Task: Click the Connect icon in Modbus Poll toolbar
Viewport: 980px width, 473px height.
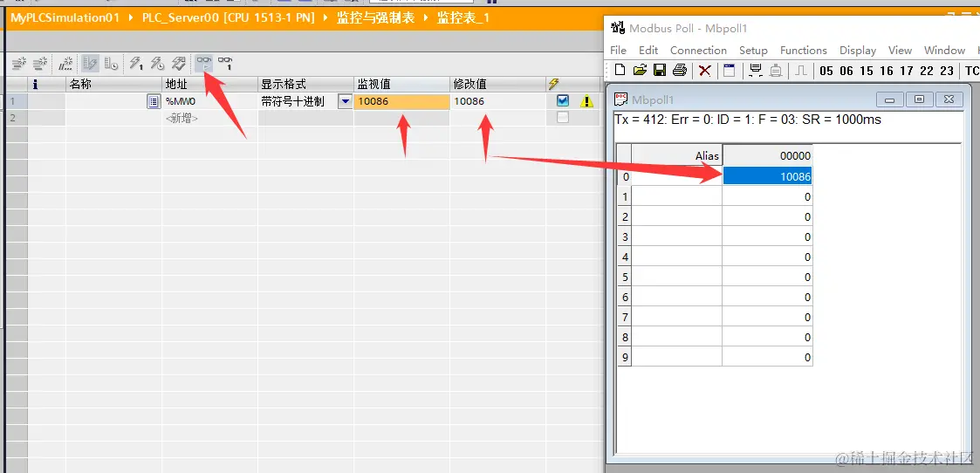Action: (755, 70)
